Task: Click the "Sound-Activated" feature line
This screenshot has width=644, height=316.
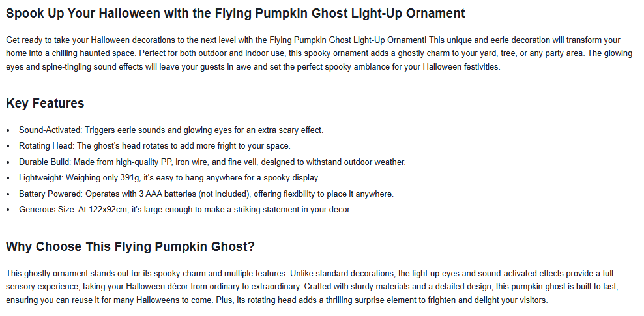Action: tap(171, 130)
